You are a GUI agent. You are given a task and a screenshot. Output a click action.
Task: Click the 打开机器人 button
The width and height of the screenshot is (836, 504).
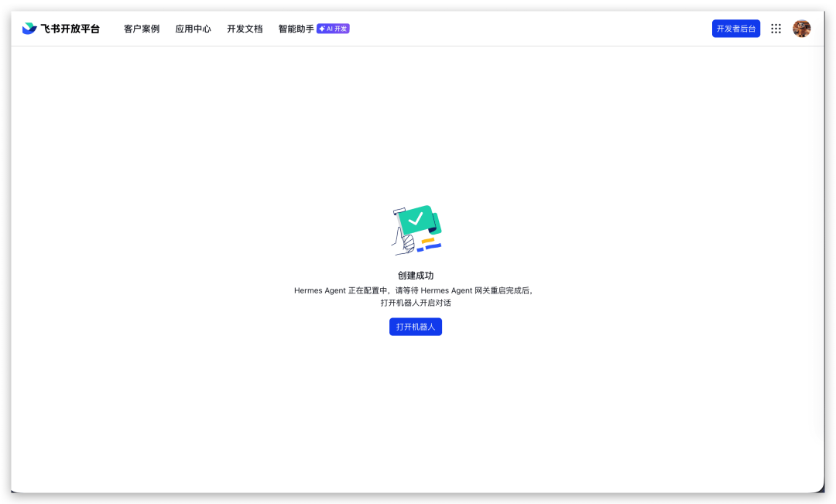(x=416, y=327)
